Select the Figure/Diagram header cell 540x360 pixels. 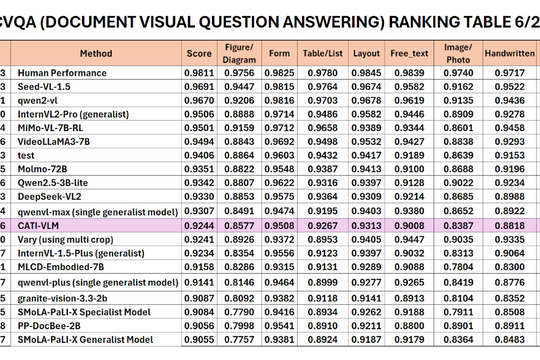(239, 53)
